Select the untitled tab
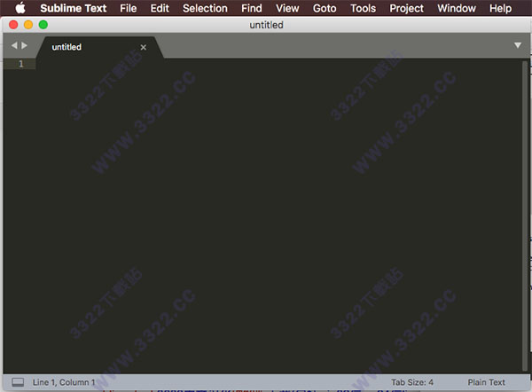 pos(98,47)
